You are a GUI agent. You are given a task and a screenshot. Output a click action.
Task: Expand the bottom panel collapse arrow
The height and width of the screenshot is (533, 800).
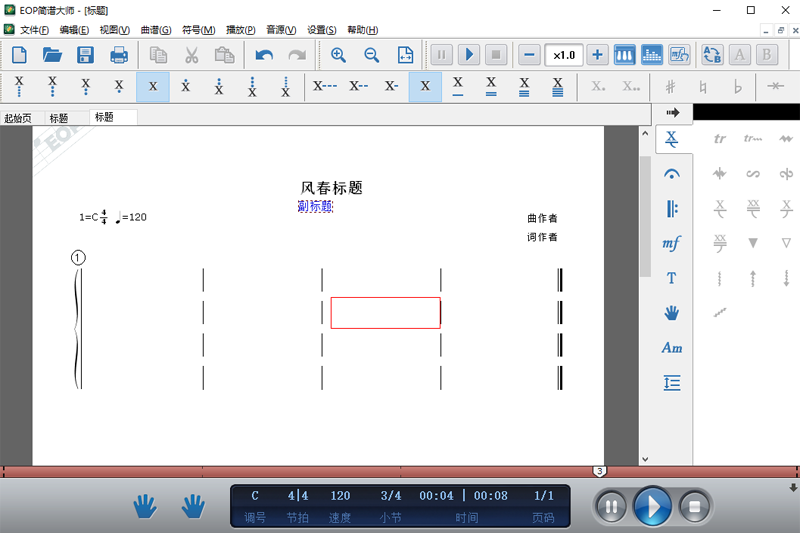pos(793,488)
